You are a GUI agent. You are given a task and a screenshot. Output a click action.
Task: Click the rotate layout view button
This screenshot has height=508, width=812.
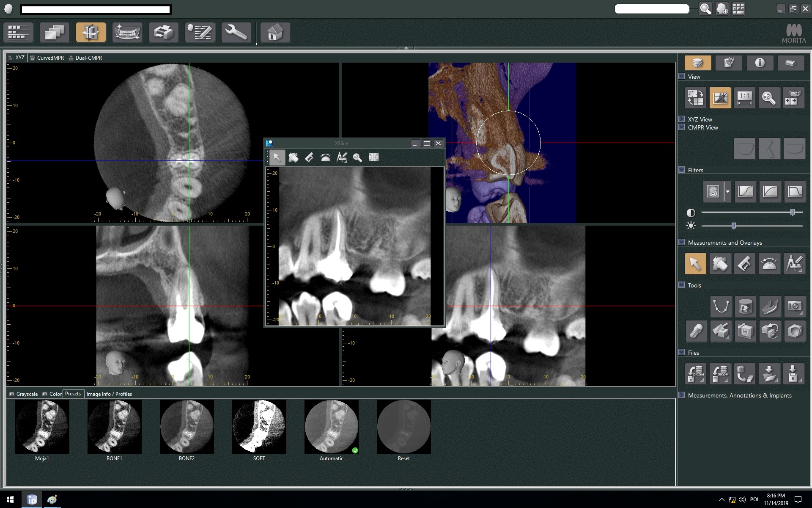point(695,98)
